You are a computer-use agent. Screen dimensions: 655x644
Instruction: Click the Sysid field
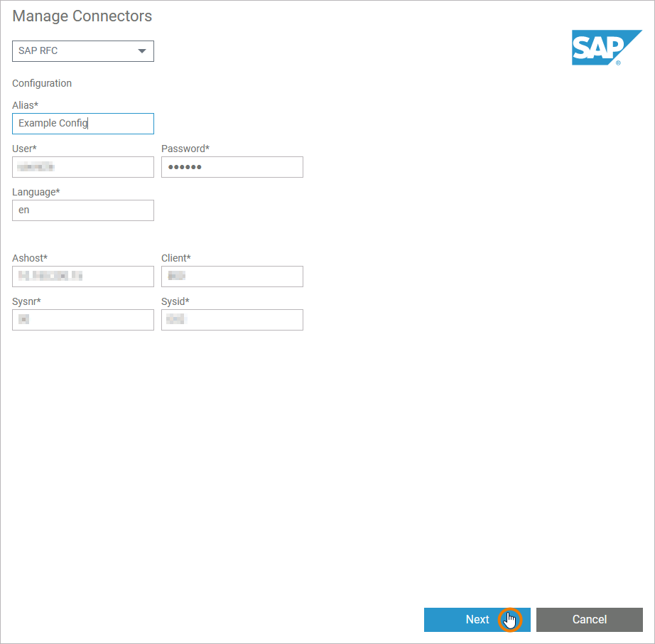(x=232, y=320)
